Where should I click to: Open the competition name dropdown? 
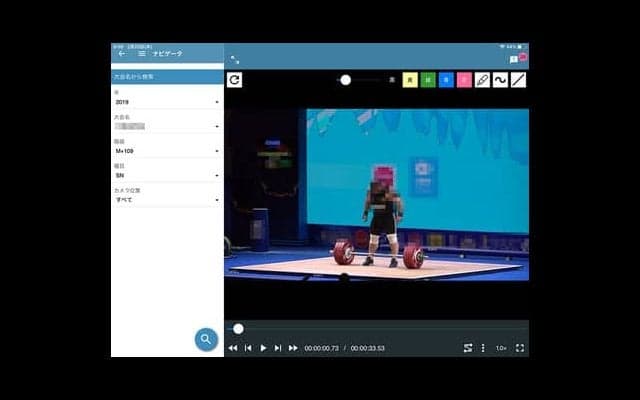coord(167,127)
